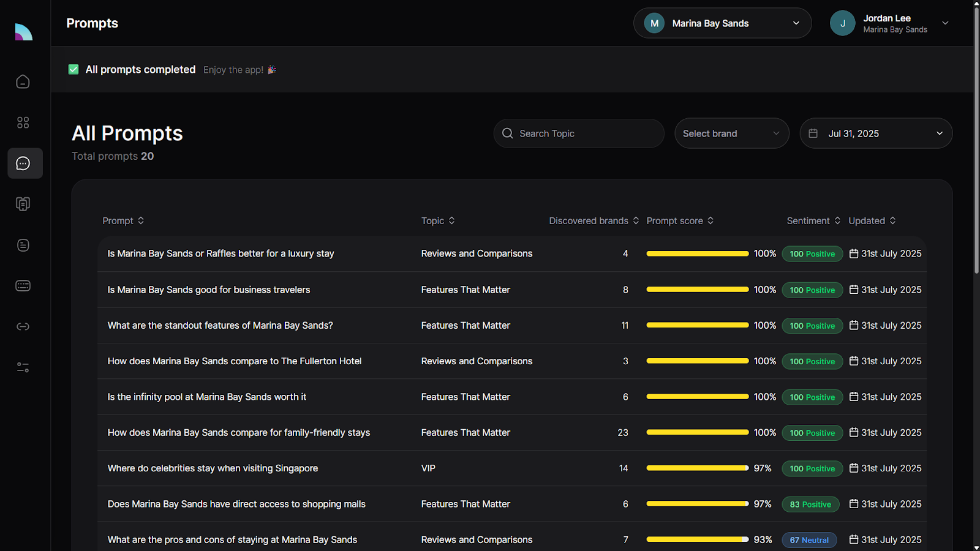Click the 67 Neutral sentiment badge

tap(809, 540)
